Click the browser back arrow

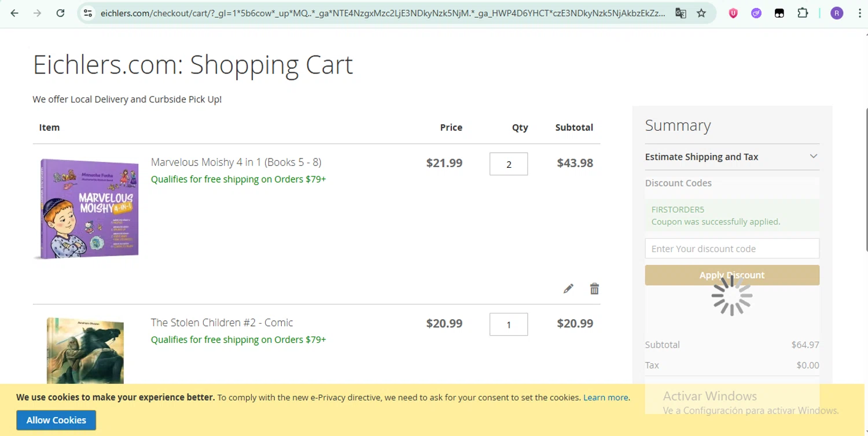14,13
